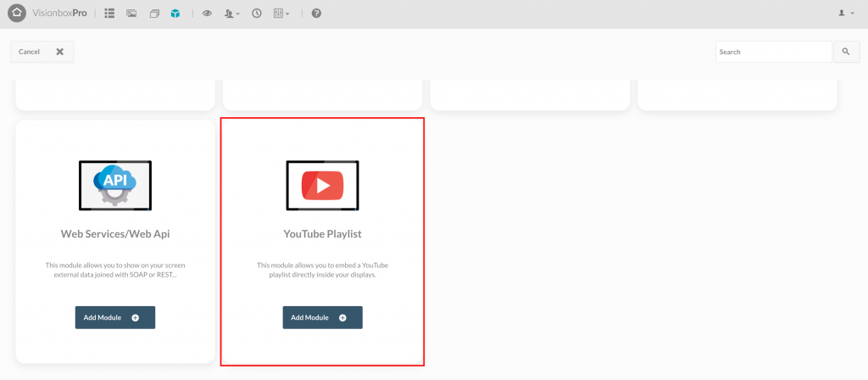Click the magnifier search button

(x=847, y=52)
